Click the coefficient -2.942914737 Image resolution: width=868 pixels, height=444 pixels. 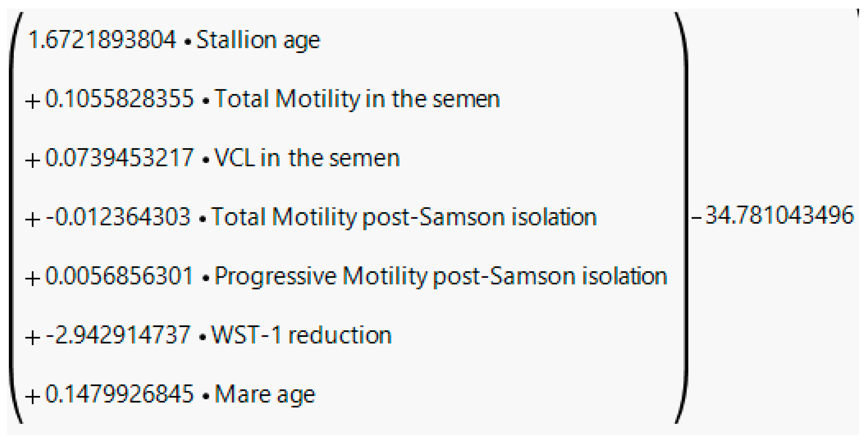tap(118, 335)
